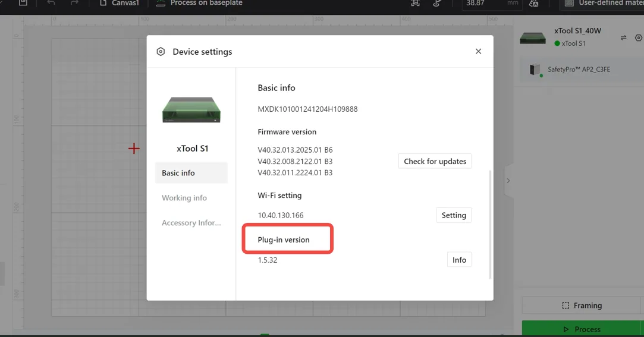Click the plug-in Info button
This screenshot has height=337, width=644.
(x=459, y=260)
